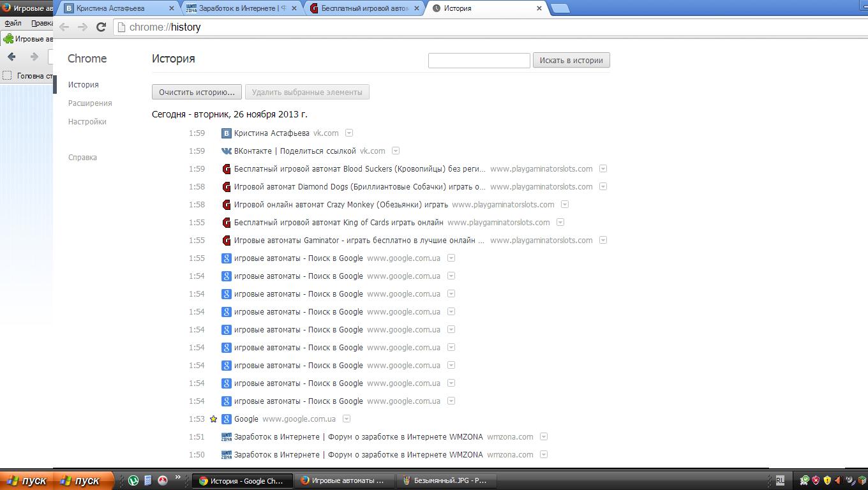Launch the calculator from the quick launch bar
This screenshot has width=868, height=490.
[x=147, y=480]
